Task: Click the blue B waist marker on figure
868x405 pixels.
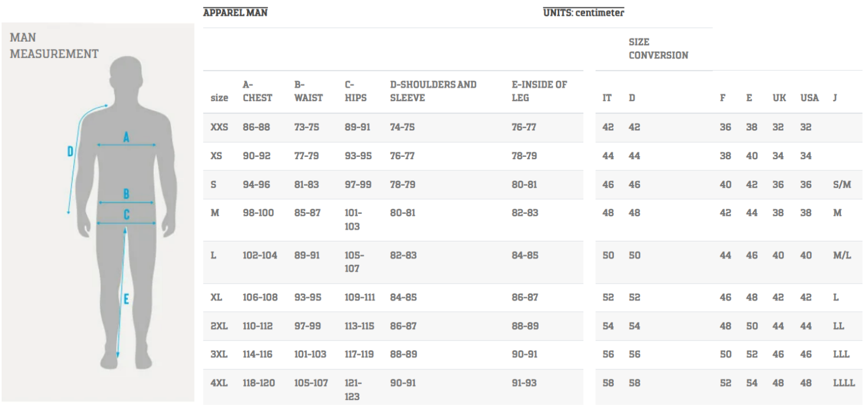Action: point(126,195)
